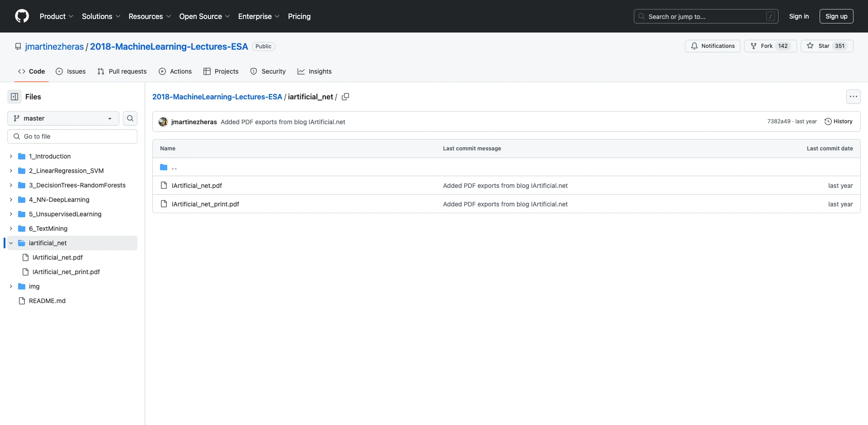This screenshot has width=868, height=425.
Task: Open commit message for IArtificial_net_print.pdf row
Action: pyautogui.click(x=505, y=204)
